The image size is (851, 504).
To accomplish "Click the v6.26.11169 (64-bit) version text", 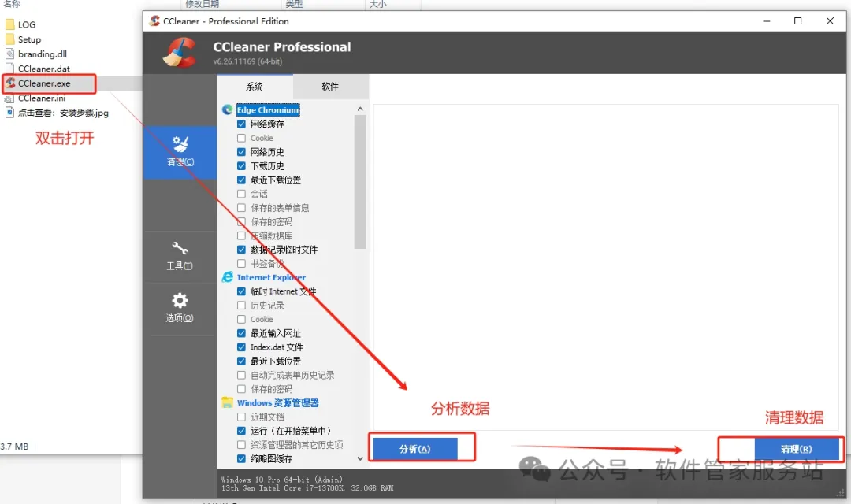I will coord(247,61).
